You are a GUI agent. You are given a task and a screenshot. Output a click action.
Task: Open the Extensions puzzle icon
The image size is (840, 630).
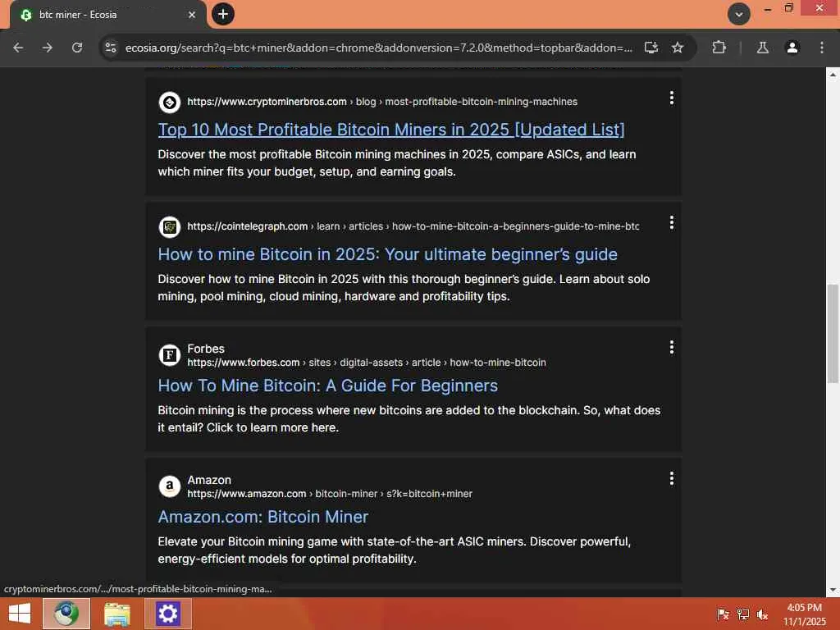coord(719,48)
